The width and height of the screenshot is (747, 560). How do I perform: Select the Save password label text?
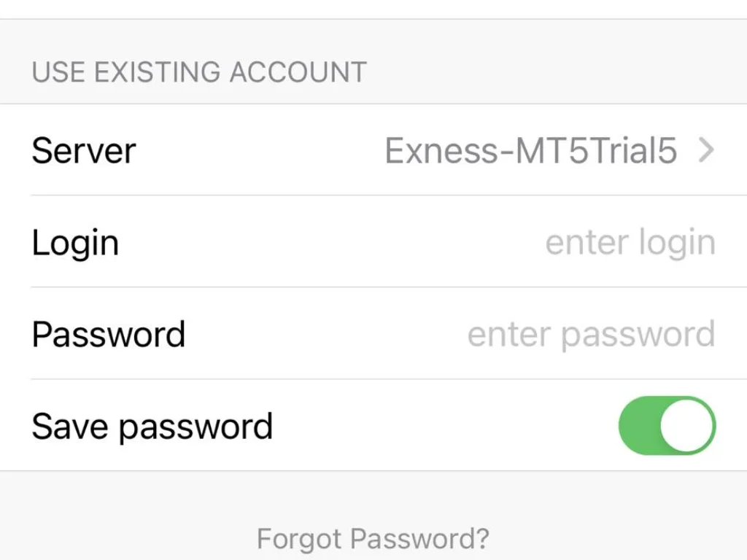(x=152, y=425)
